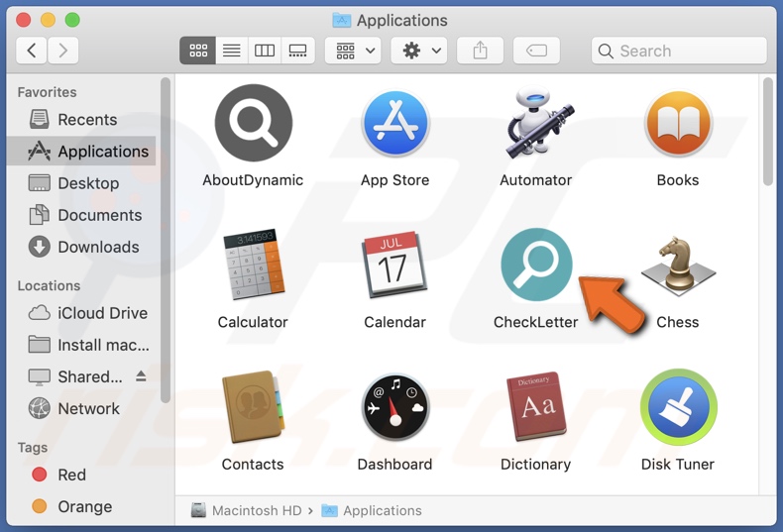Click the Automator name label
Image resolution: width=783 pixels, height=532 pixels.
pos(536,180)
